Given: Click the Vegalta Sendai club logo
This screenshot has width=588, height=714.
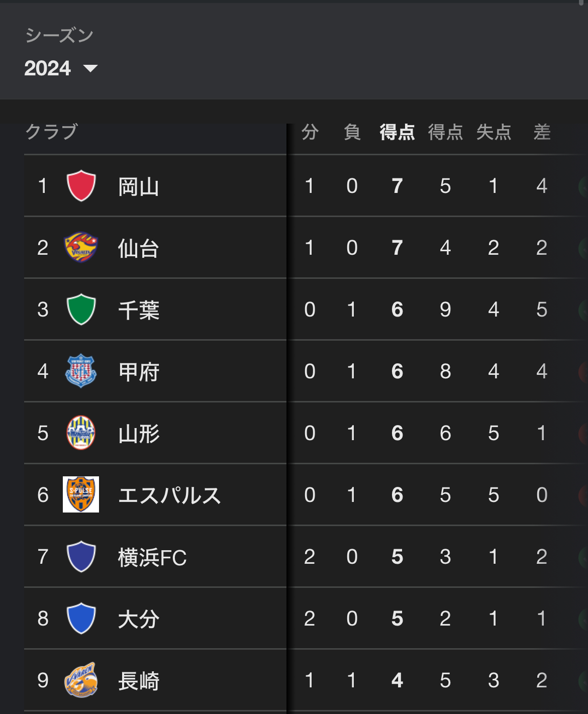Looking at the screenshot, I should pyautogui.click(x=81, y=247).
